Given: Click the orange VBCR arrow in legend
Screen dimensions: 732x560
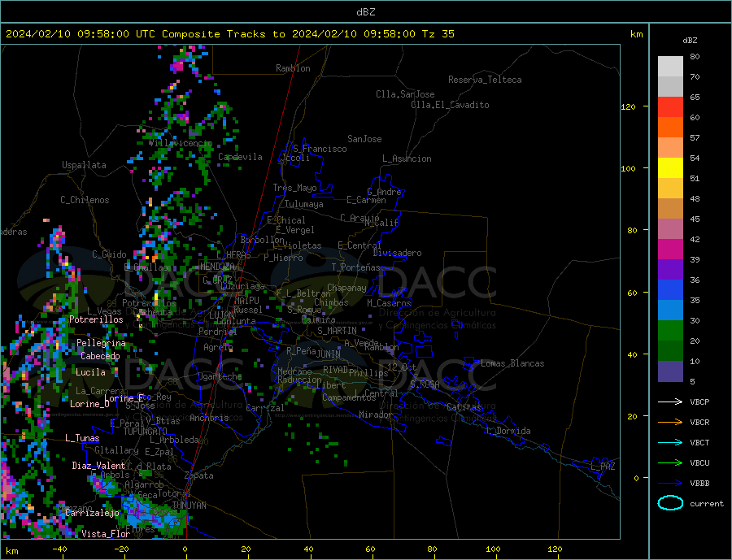Looking at the screenshot, I should pyautogui.click(x=670, y=423).
